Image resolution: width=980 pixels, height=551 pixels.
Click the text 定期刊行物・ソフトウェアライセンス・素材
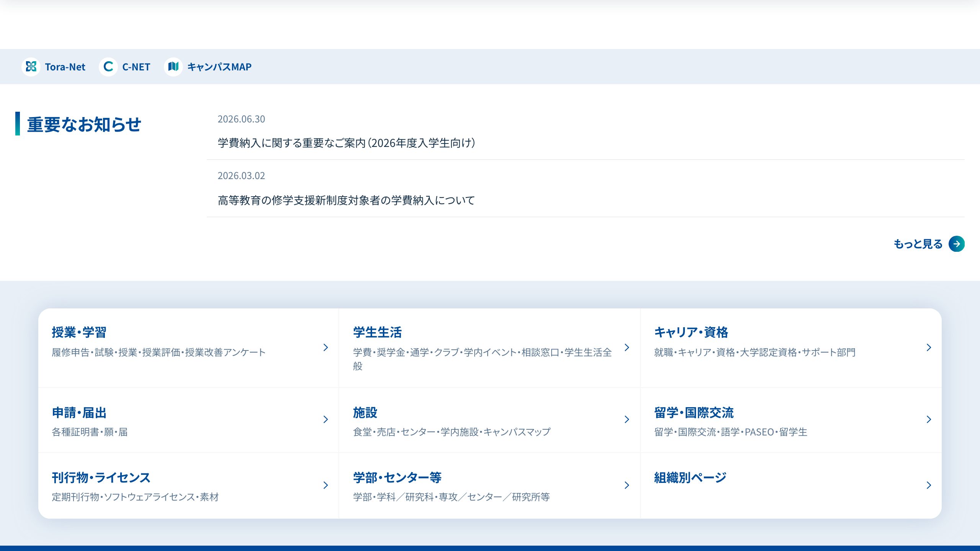[135, 497]
